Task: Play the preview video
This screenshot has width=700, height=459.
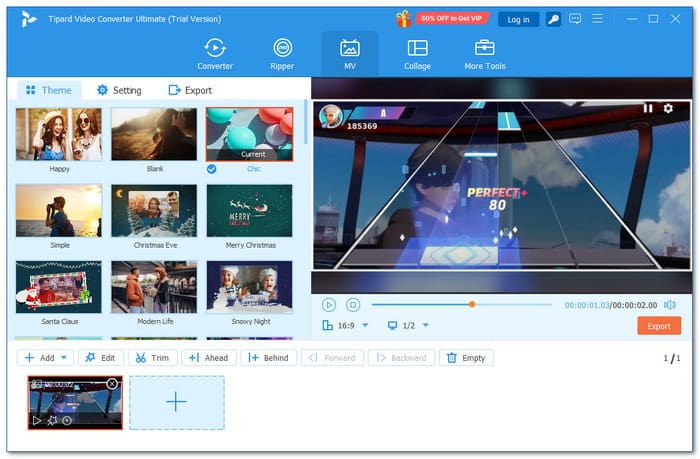Action: click(x=329, y=305)
